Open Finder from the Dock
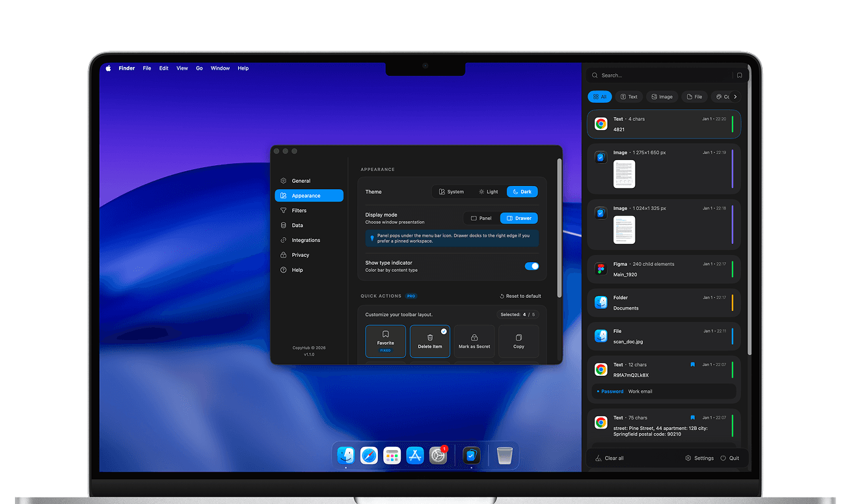 pyautogui.click(x=345, y=455)
